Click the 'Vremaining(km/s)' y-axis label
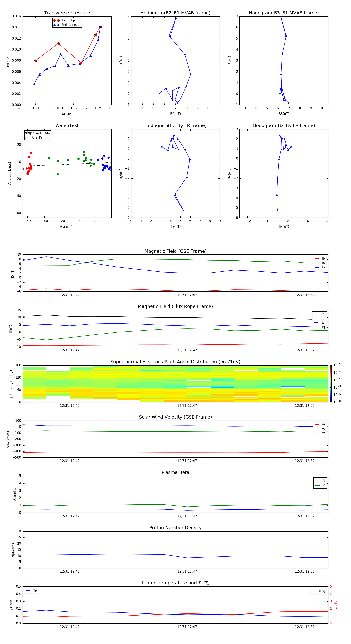Screen dimensions: 351x644 point(10,173)
